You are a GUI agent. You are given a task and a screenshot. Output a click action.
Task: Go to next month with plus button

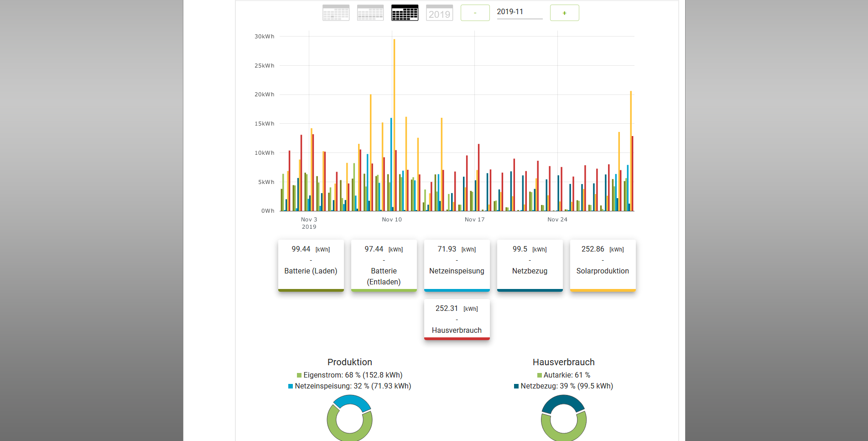tap(564, 13)
